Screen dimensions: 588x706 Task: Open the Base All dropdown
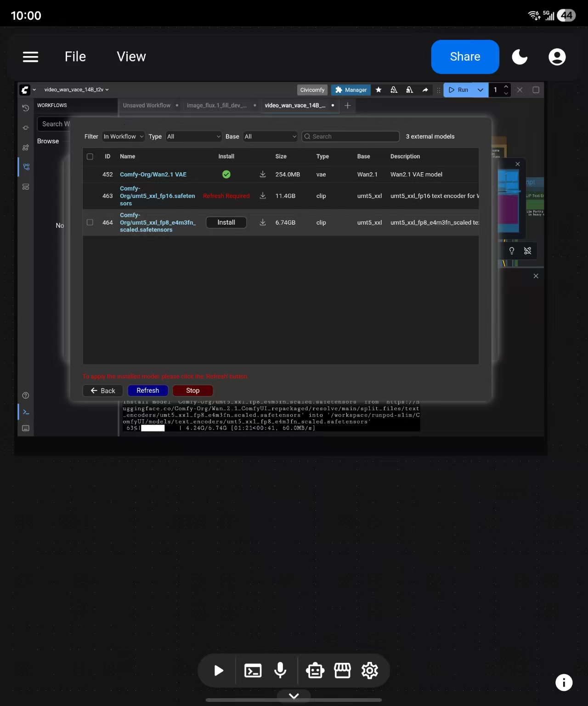coord(271,136)
